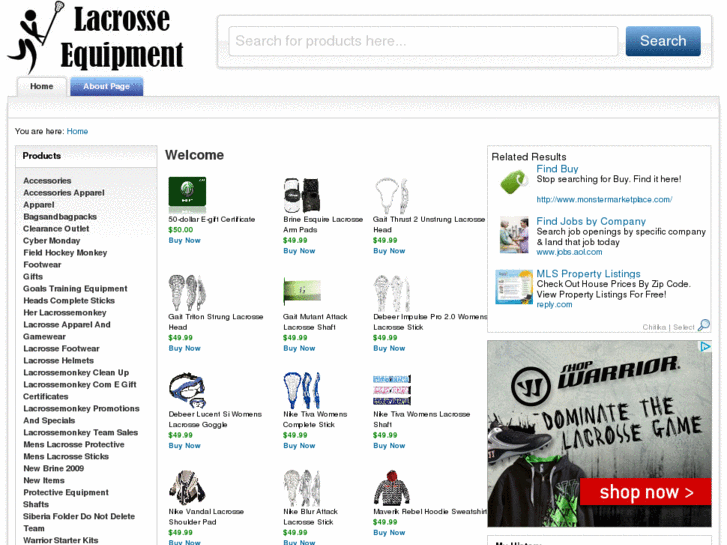The image size is (727, 545).
Task: Buy Now for Maverik Rebel Hoodie Sweatshirt
Action: (389, 532)
